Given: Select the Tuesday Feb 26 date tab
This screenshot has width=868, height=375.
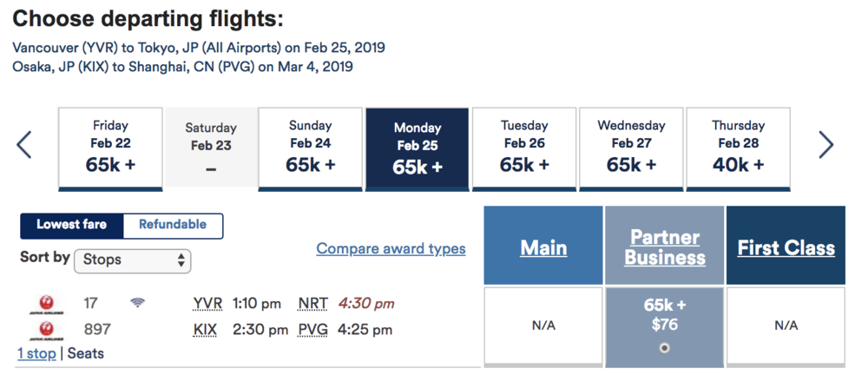Looking at the screenshot, I should click(x=524, y=148).
